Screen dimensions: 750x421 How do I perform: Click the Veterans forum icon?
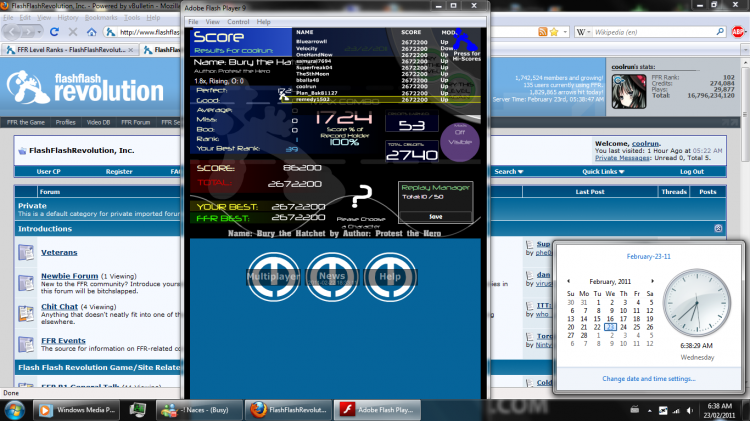tap(26, 252)
